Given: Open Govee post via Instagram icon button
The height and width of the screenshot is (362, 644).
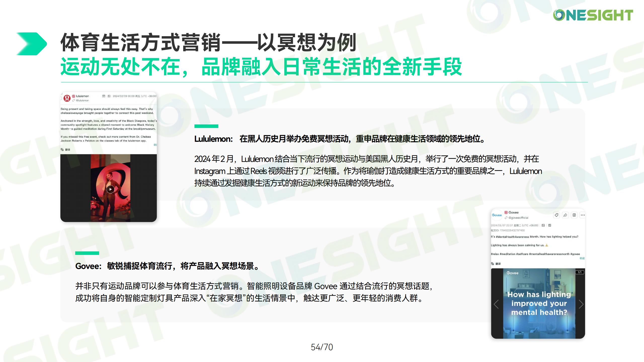Looking at the screenshot, I should tap(574, 215).
